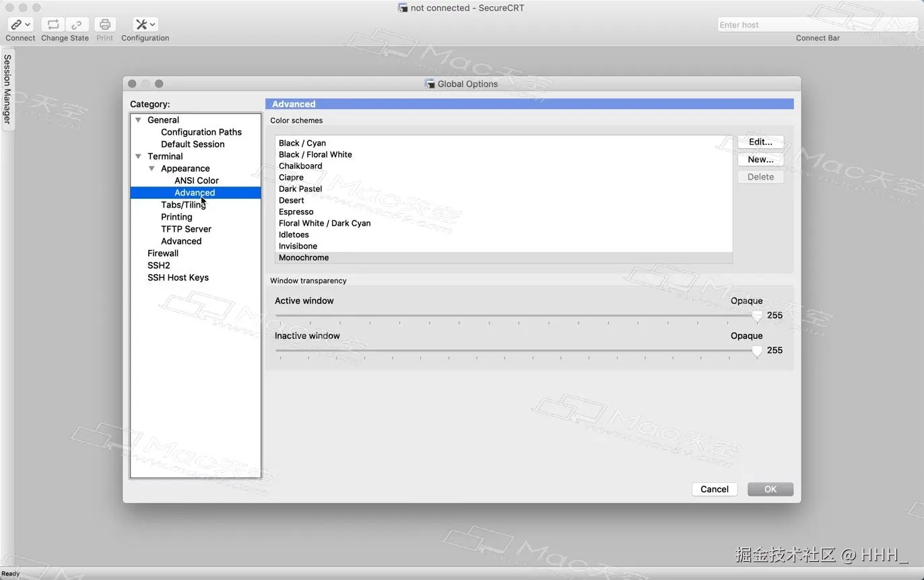
Task: Select TFTP Server category
Action: click(186, 229)
